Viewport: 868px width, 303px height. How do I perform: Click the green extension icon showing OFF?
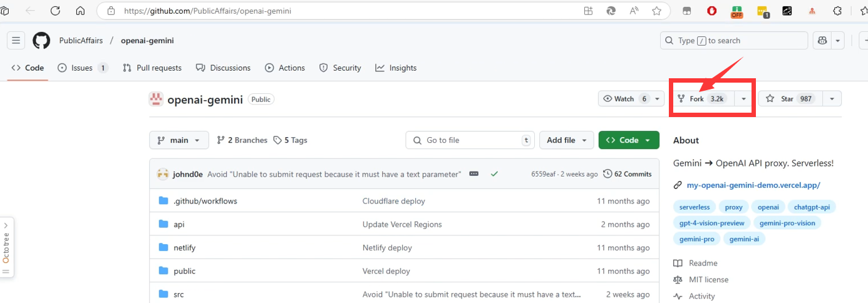coord(737,11)
